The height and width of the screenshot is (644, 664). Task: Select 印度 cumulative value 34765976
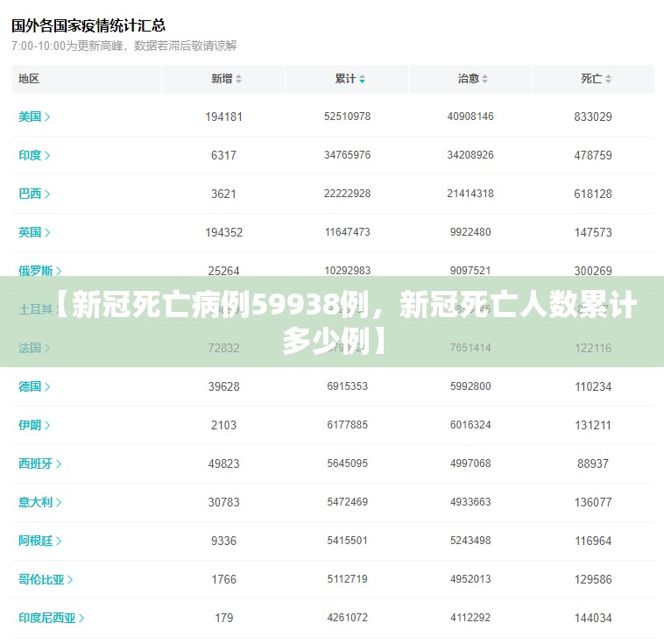[x=347, y=155]
